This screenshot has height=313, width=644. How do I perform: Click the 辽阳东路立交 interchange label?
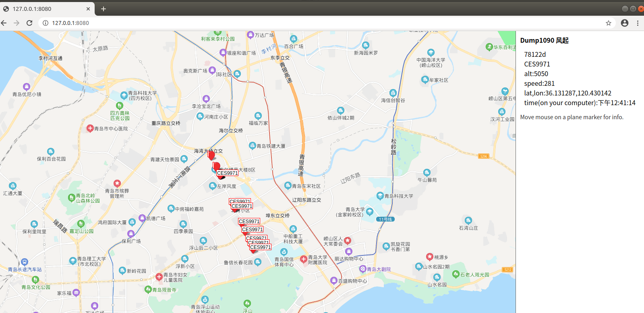point(306,200)
